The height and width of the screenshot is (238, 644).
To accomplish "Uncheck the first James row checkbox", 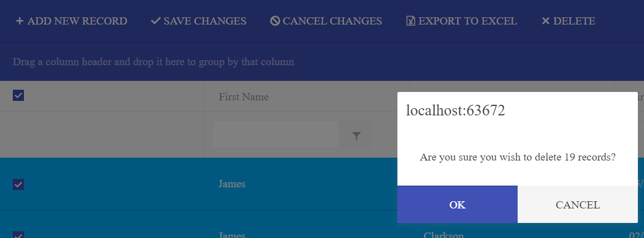I will [x=18, y=184].
